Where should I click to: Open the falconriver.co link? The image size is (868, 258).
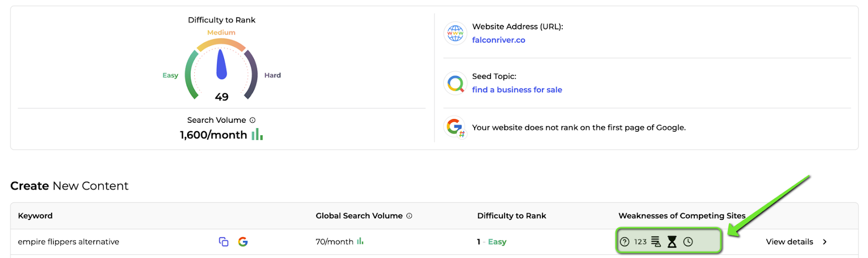pos(499,40)
